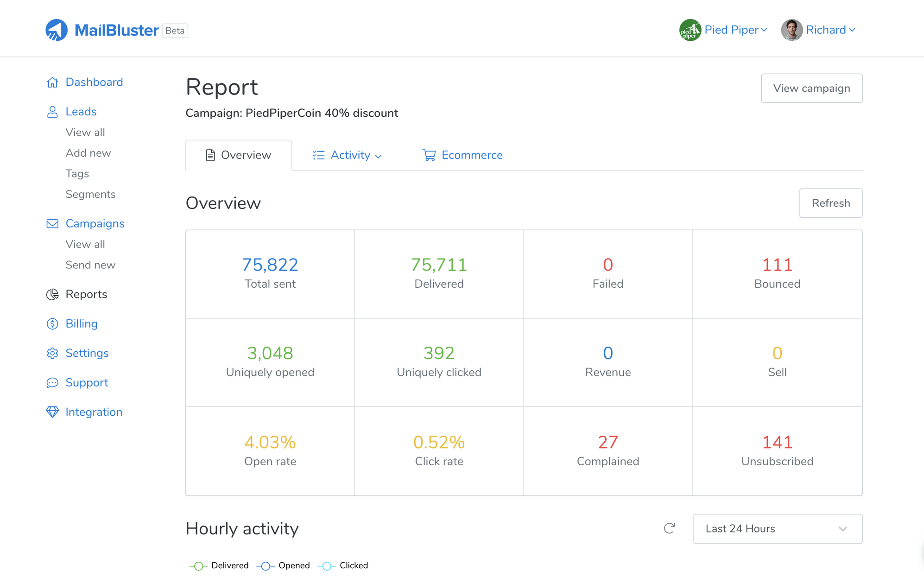Open the Pied Piper brand dropdown

click(x=723, y=30)
